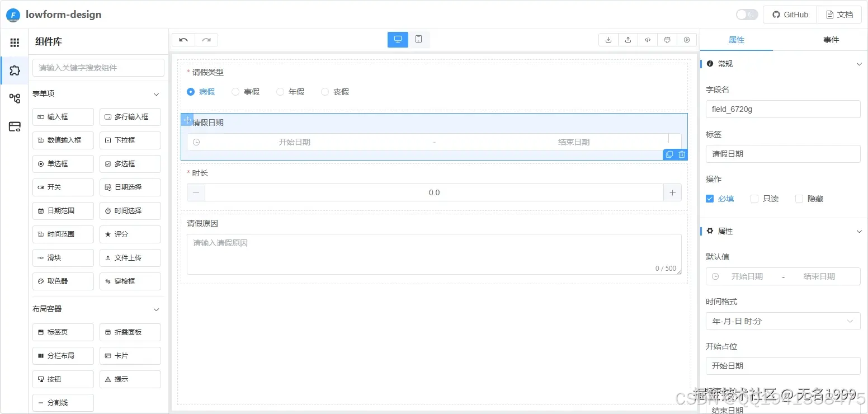Select the puzzle component library sidebar icon
The width and height of the screenshot is (868, 414).
(15, 70)
